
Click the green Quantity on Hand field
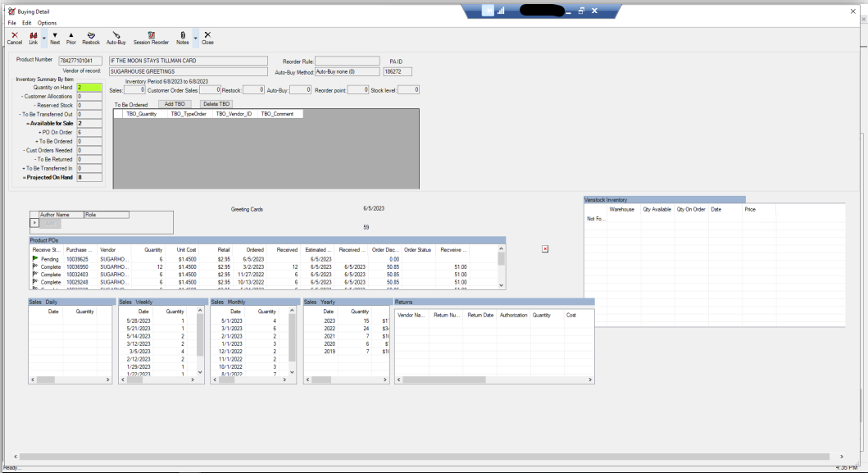tap(89, 88)
